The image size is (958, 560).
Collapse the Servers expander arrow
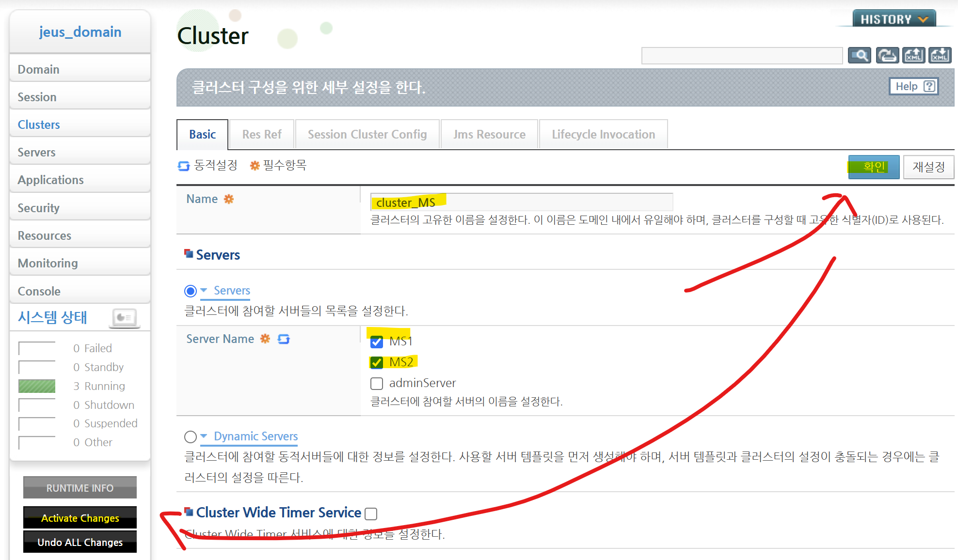pos(204,290)
